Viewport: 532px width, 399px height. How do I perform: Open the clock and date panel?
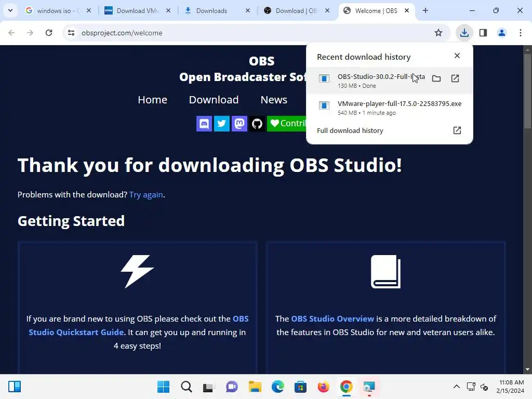tap(511, 387)
